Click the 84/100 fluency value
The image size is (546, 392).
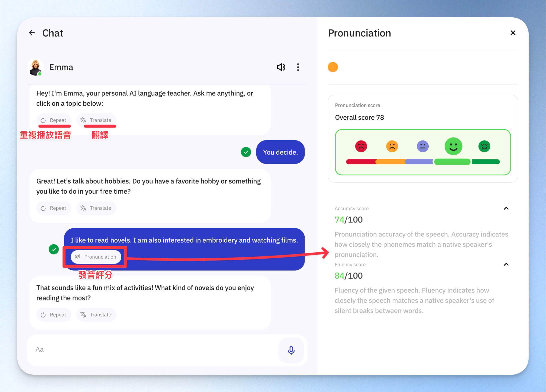tap(348, 276)
